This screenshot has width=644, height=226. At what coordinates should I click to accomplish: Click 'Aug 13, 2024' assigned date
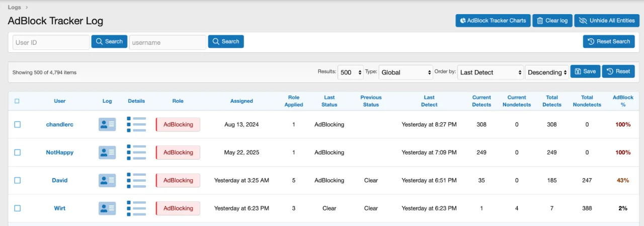click(242, 124)
